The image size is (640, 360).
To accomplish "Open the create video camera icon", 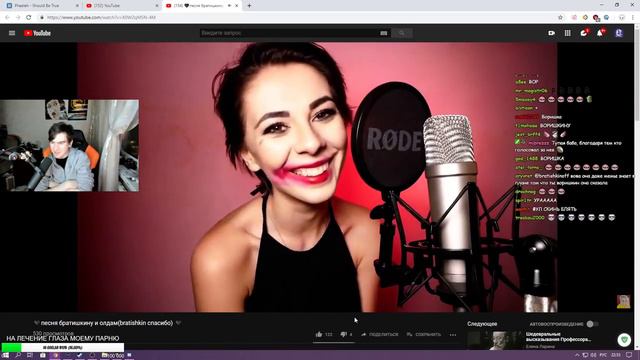I will coord(551,33).
